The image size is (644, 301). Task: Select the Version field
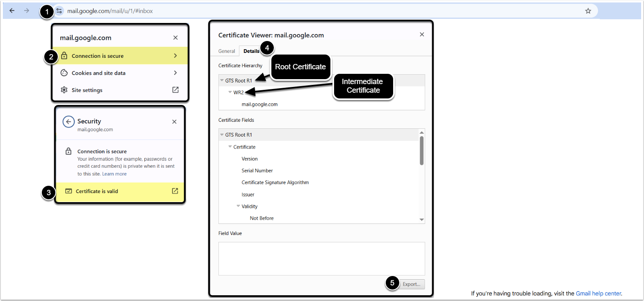pos(319,159)
